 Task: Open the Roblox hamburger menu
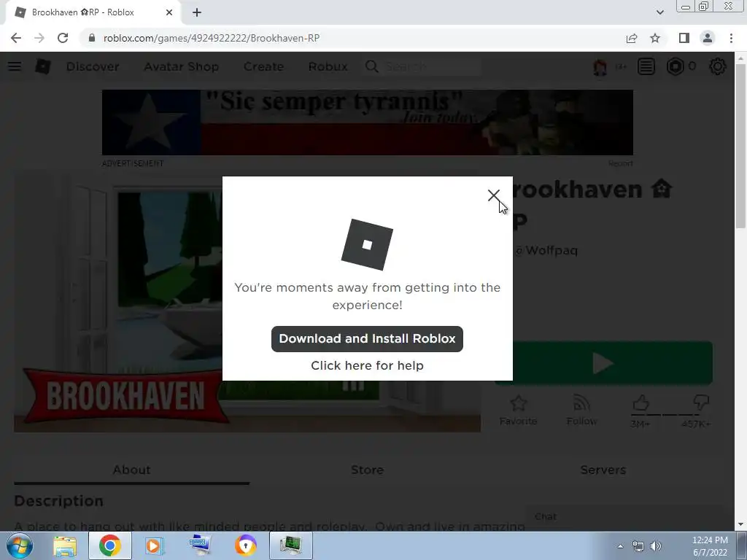click(15, 66)
